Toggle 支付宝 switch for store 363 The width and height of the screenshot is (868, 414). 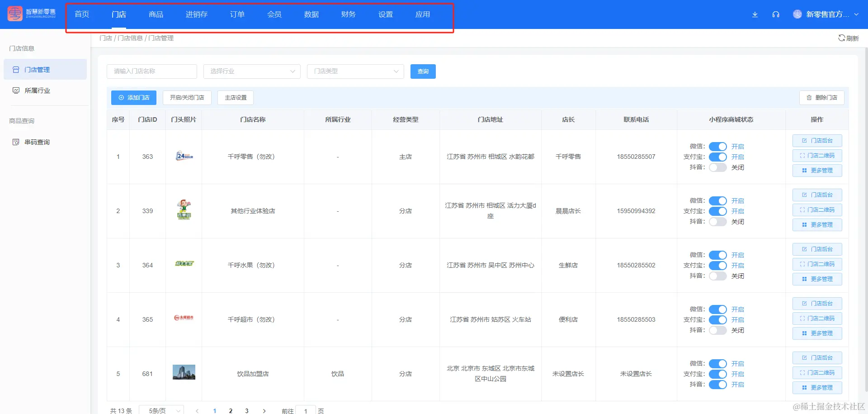(718, 157)
